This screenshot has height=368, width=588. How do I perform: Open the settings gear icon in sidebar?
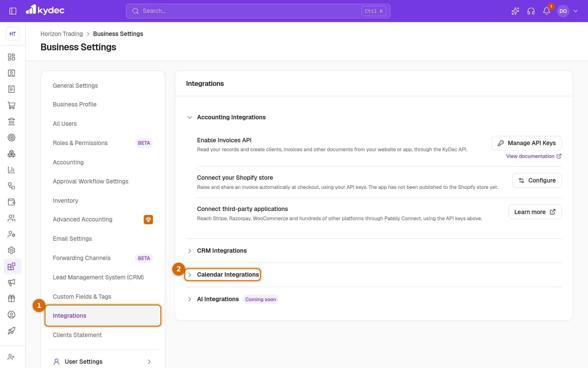click(11, 250)
